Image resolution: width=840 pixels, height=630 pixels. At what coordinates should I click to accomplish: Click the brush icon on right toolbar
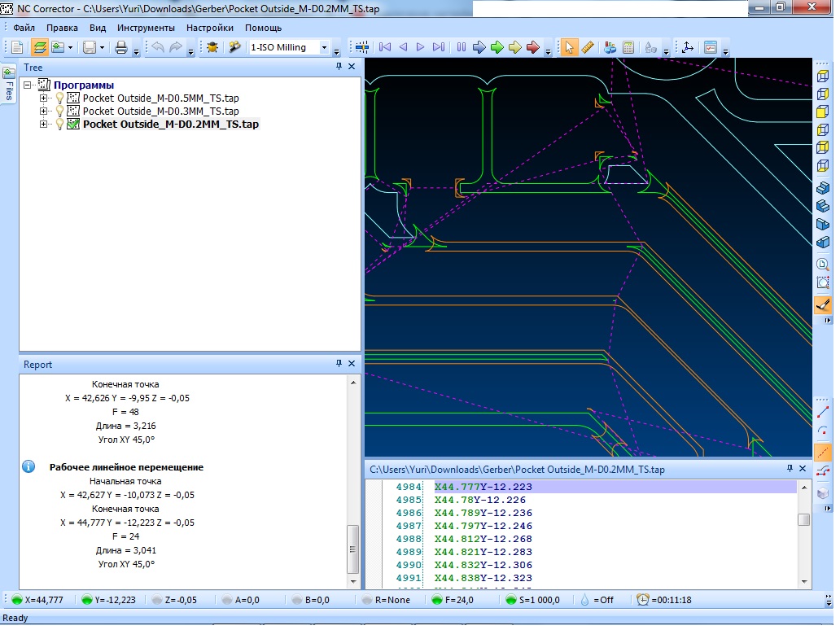click(823, 304)
